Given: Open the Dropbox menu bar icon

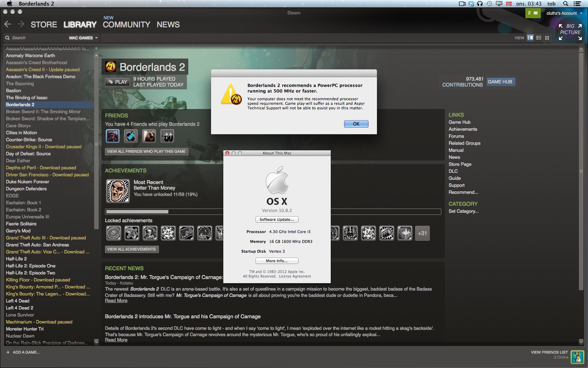Looking at the screenshot, I should 471,4.
